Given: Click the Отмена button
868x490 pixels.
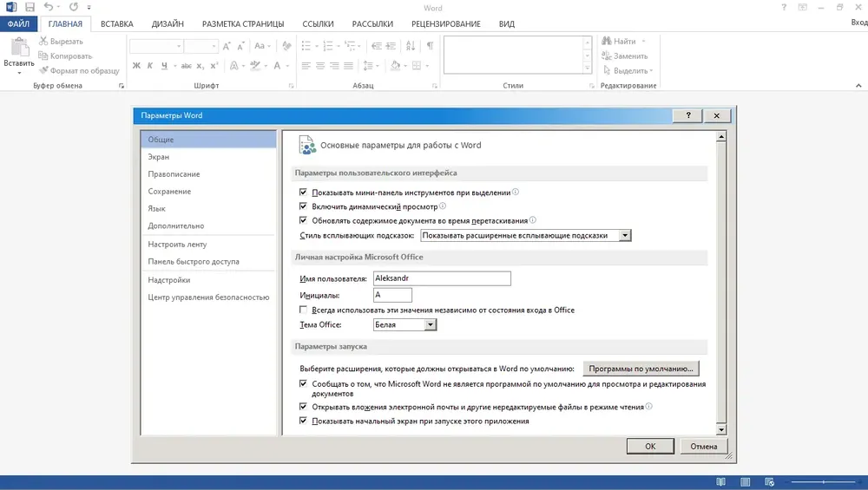Looking at the screenshot, I should click(704, 446).
